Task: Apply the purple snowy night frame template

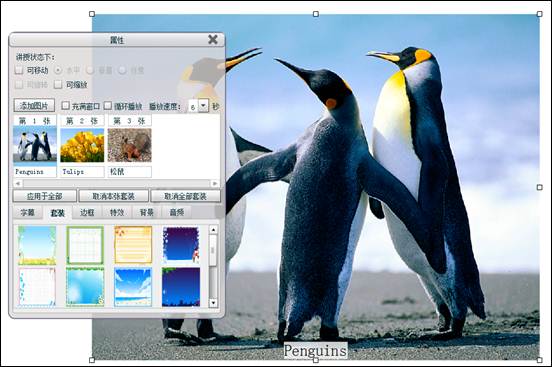Action: [181, 245]
